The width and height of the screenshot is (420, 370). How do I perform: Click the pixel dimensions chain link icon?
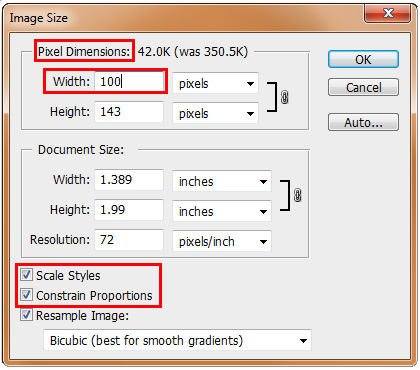click(x=284, y=97)
